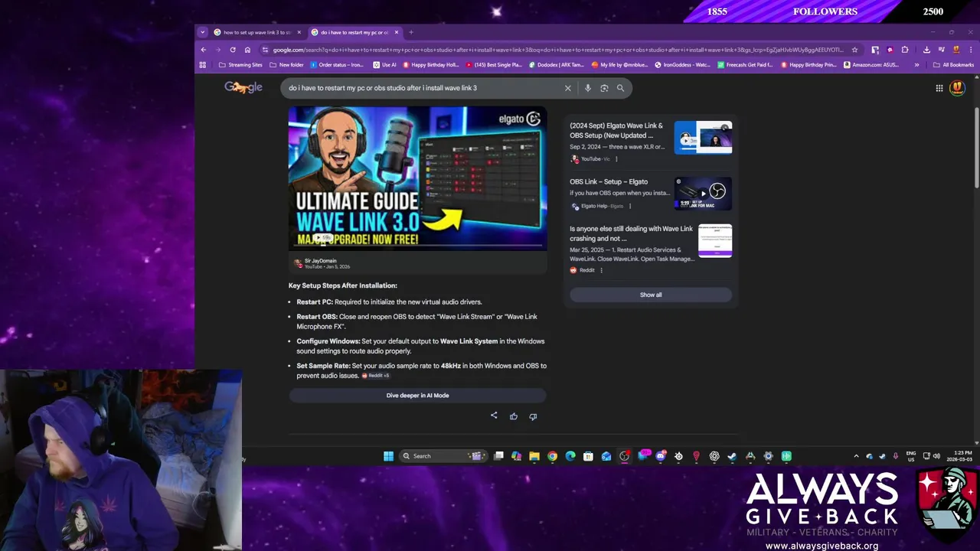Submit search with magnifier icon
Image resolution: width=980 pixels, height=551 pixels.
click(620, 88)
